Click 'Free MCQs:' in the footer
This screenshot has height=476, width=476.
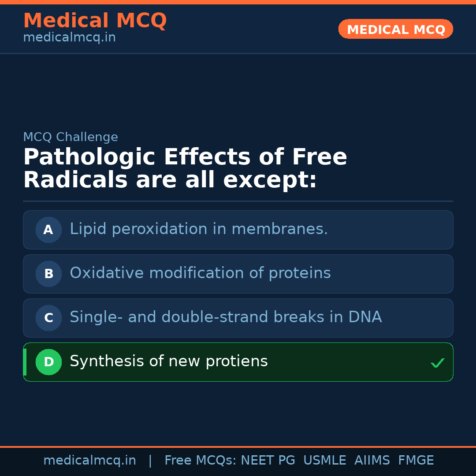coord(201,461)
